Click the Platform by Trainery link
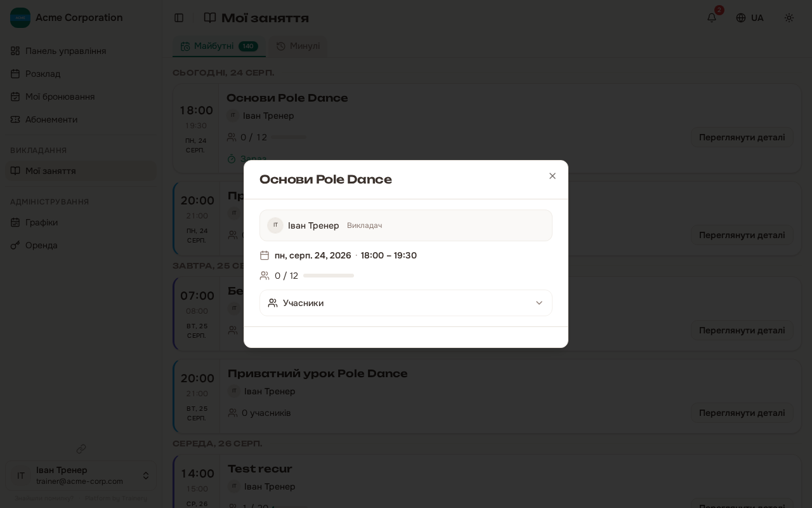812x508 pixels. click(116, 498)
